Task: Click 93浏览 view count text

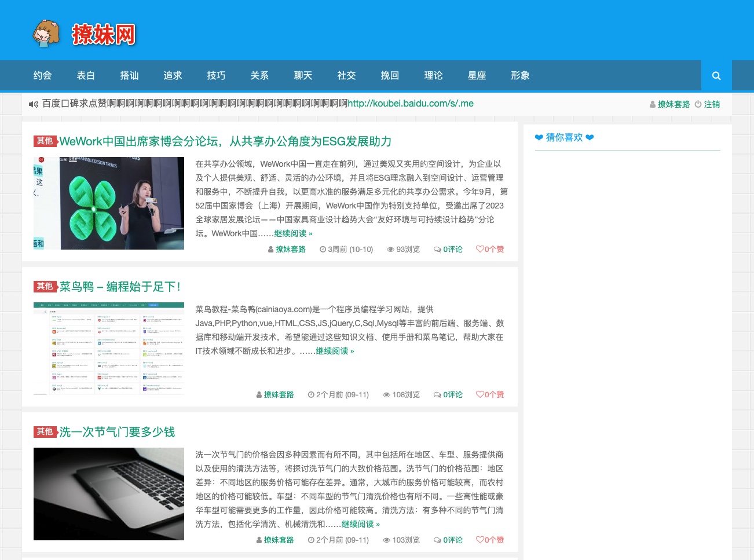Action: pos(408,250)
